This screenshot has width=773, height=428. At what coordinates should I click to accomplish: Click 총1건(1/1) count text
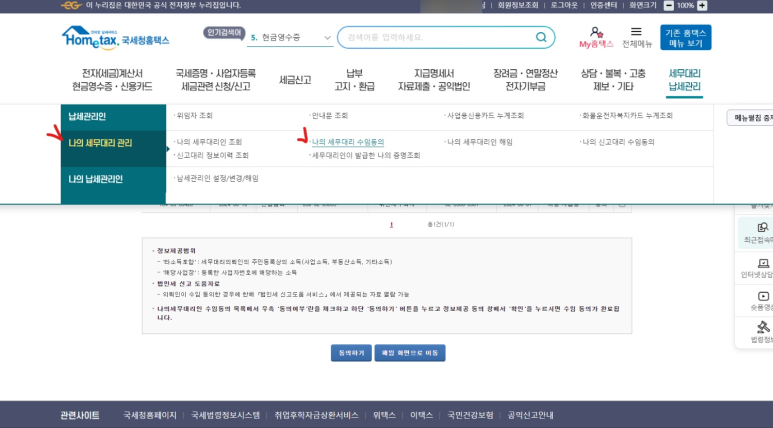pyautogui.click(x=441, y=224)
